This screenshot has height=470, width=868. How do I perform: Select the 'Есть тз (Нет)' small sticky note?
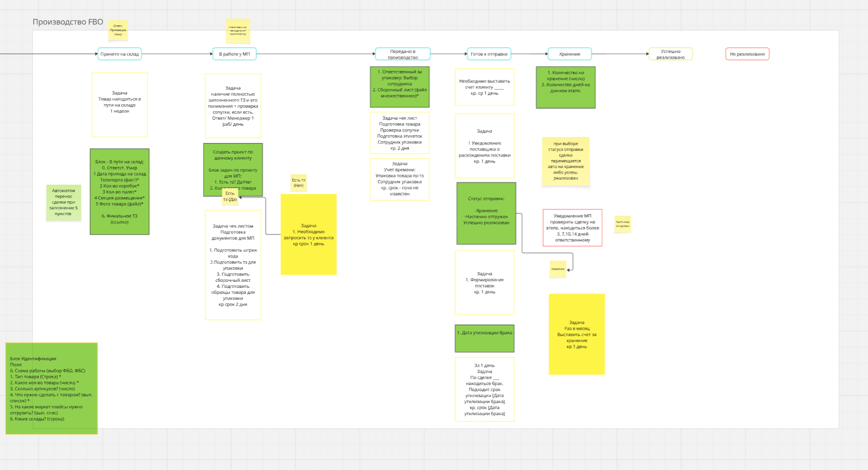click(298, 183)
